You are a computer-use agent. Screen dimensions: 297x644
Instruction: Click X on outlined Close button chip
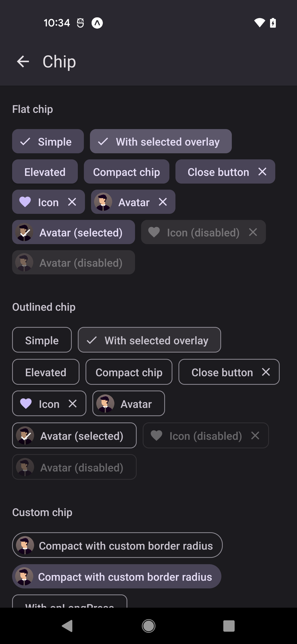point(266,372)
